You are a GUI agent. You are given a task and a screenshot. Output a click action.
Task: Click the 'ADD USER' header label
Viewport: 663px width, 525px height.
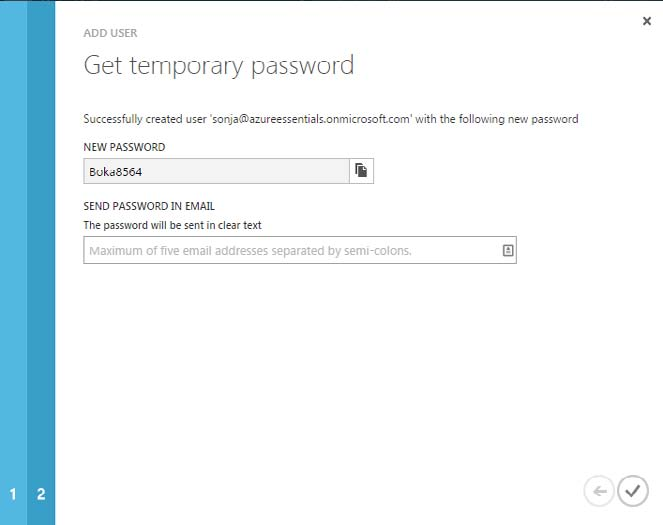[x=110, y=33]
